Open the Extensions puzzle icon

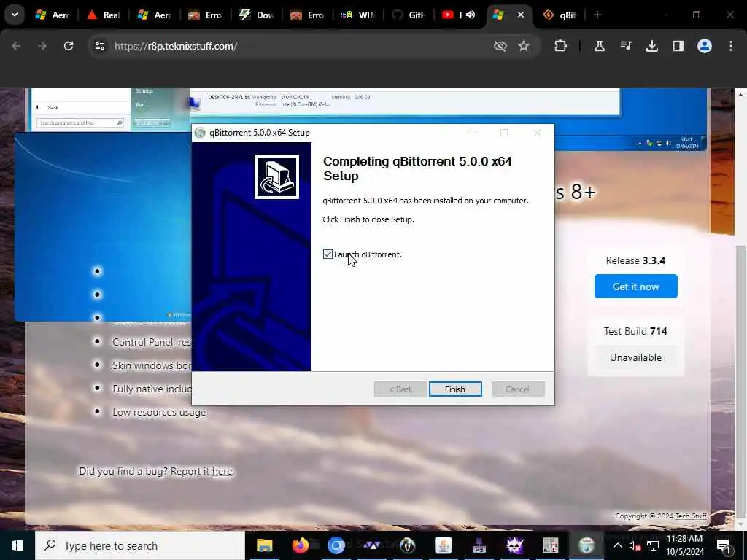560,46
